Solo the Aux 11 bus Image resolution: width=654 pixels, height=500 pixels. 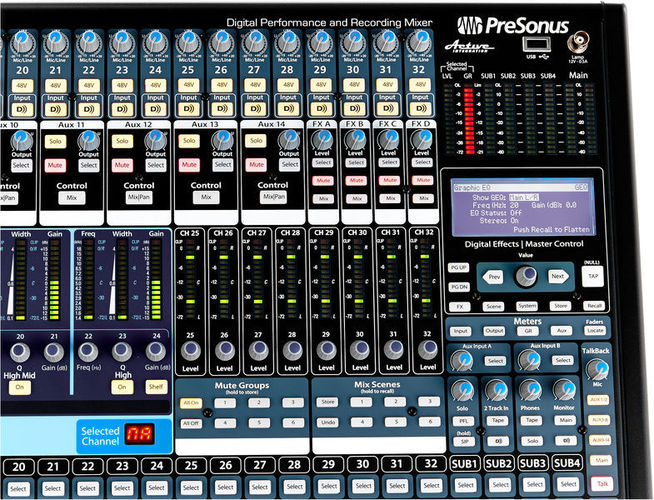click(55, 141)
